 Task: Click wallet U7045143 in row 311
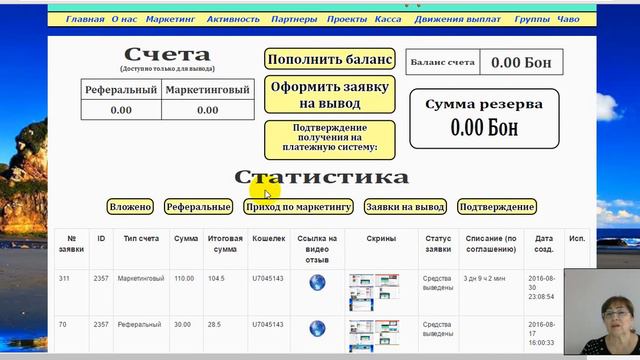pyautogui.click(x=268, y=278)
